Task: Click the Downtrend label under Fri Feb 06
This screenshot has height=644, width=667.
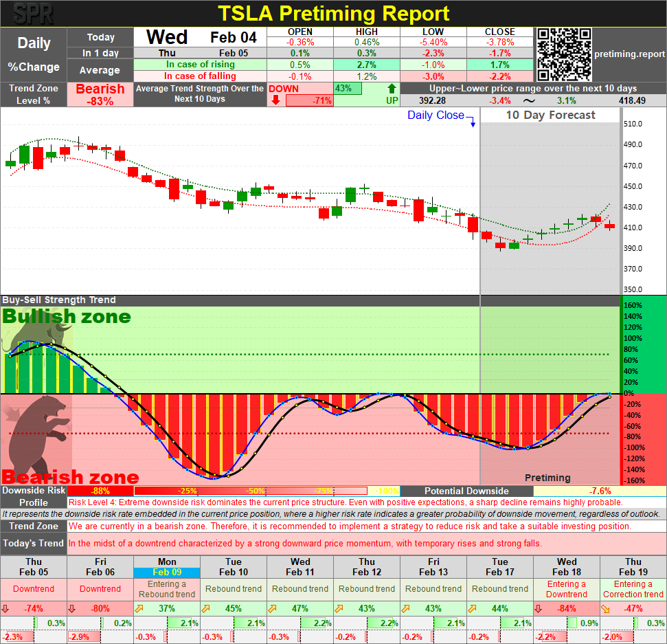Action: (x=100, y=589)
